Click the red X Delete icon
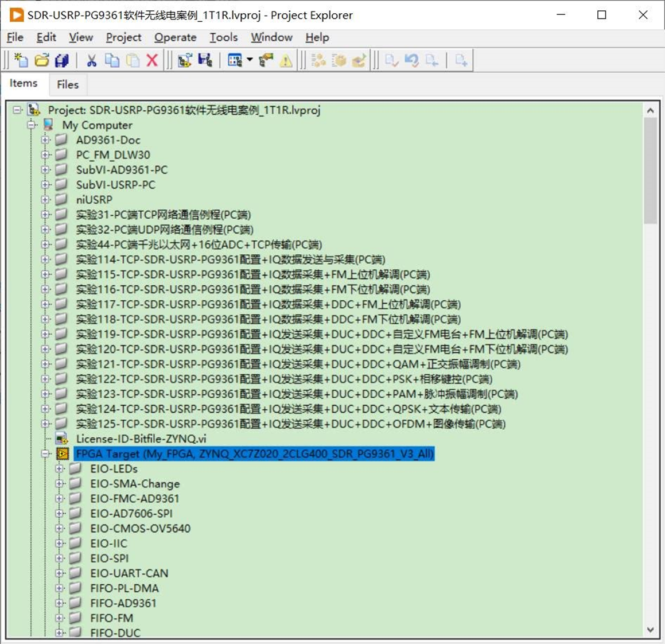This screenshot has width=665, height=644. click(x=152, y=60)
